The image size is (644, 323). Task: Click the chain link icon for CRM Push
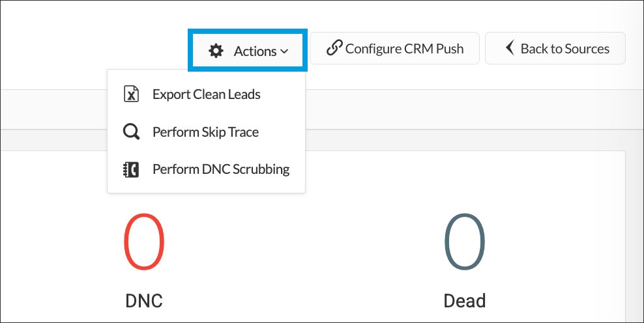tap(334, 48)
